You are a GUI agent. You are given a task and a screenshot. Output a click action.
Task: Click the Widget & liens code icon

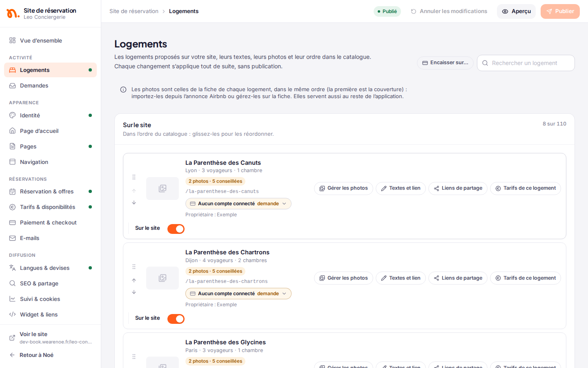tap(13, 314)
